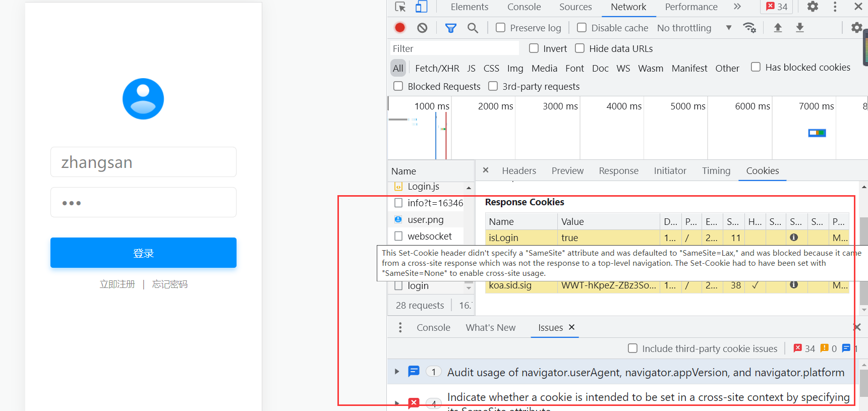Activate the inspect element picker icon
The width and height of the screenshot is (868, 411).
[x=400, y=7]
